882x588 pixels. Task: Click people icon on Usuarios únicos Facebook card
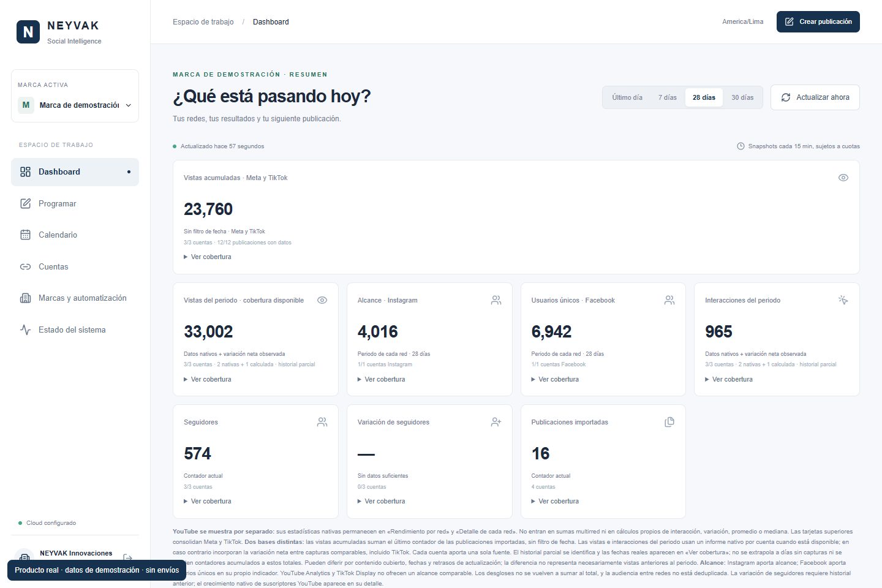[669, 300]
